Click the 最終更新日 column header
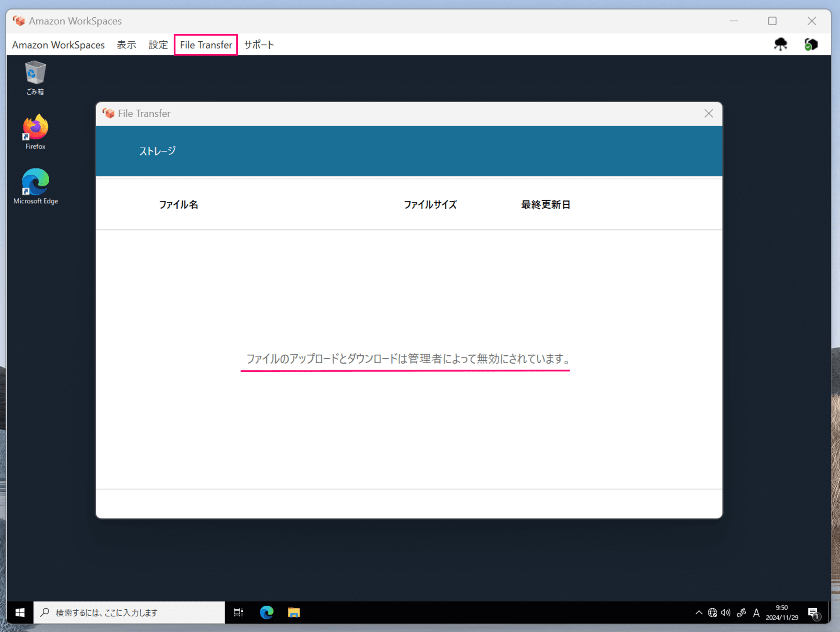Viewport: 840px width, 632px height. click(x=546, y=205)
